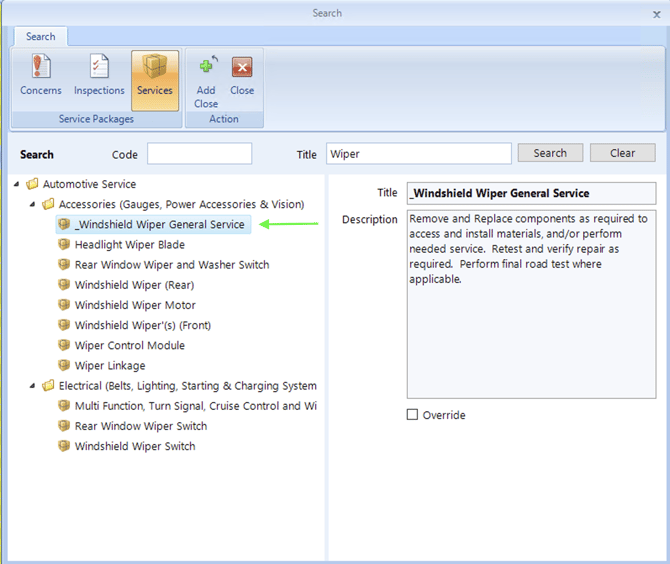Screen dimensions: 670x564
Task: Click the Automotive Service folder icon
Action: tap(32, 184)
